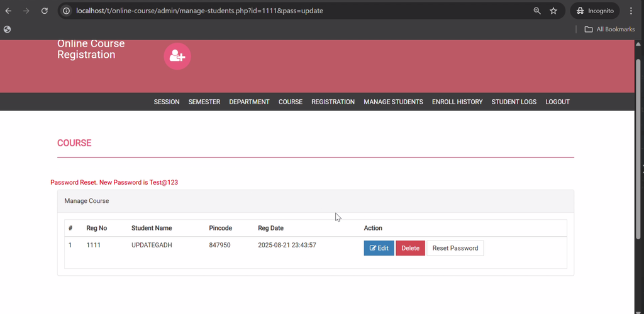The width and height of the screenshot is (644, 314).
Task: Click the Reset Password button
Action: point(455,248)
